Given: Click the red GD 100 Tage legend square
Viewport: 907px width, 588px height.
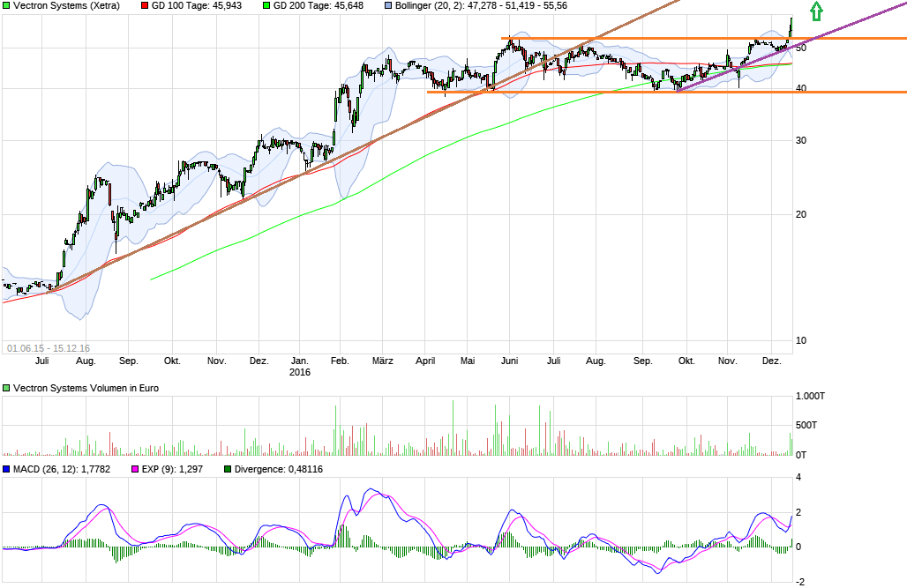Looking at the screenshot, I should coord(145,6).
